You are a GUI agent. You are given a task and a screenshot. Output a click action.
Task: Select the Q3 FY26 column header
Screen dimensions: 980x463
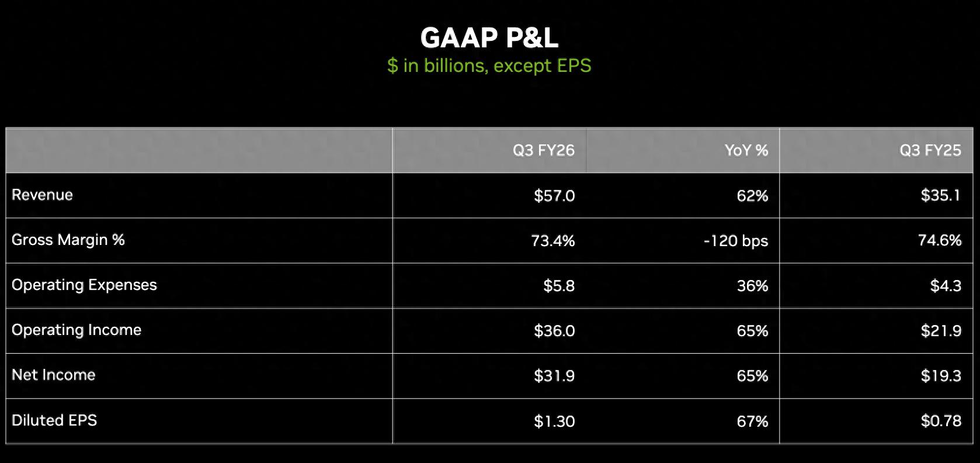(543, 150)
